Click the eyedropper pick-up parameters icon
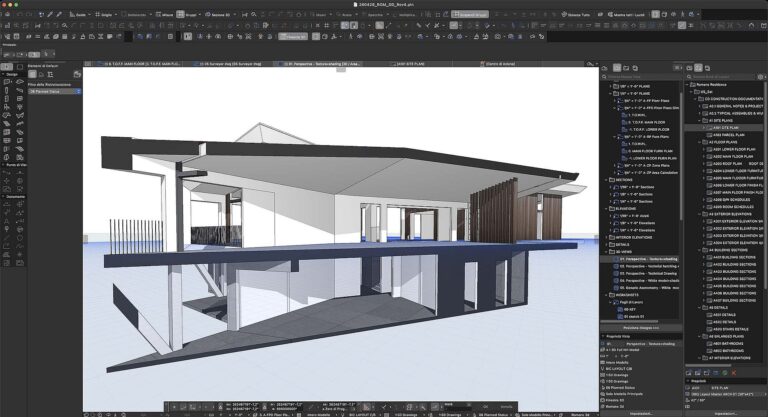 50,15
